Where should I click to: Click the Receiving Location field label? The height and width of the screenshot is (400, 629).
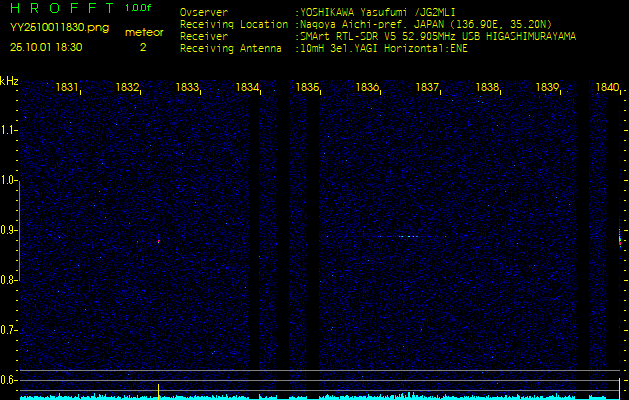pos(234,24)
